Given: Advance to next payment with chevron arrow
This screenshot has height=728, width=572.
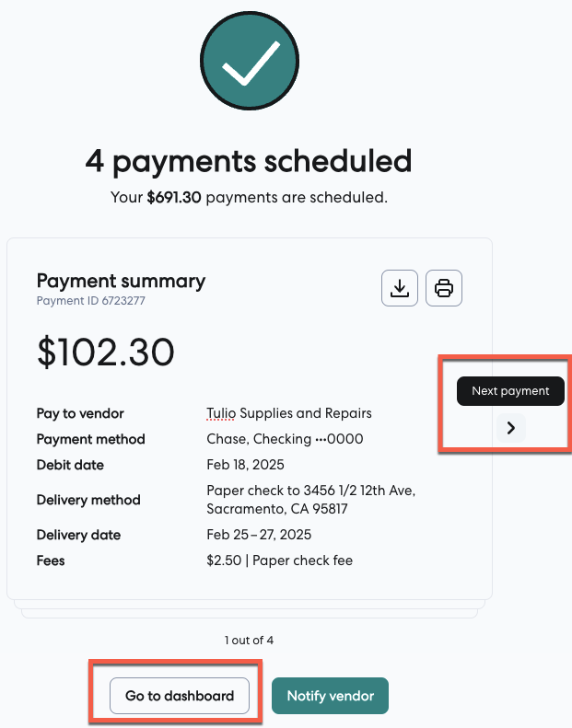Looking at the screenshot, I should point(510,427).
